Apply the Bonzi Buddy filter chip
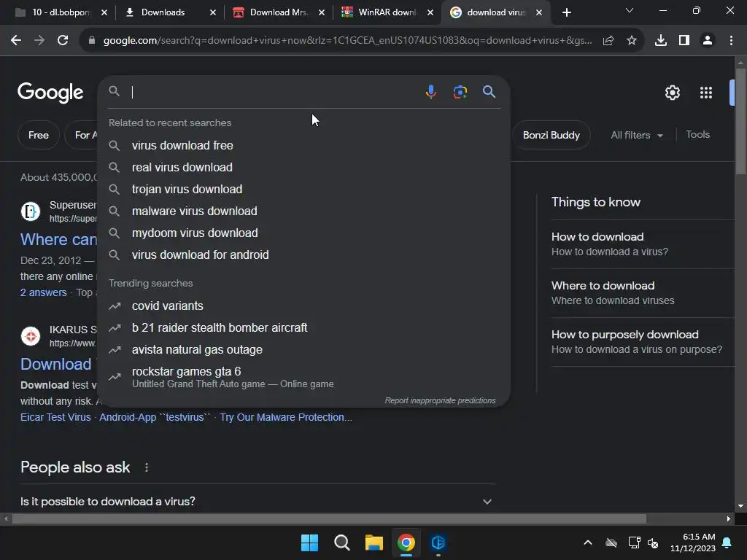747x560 pixels. 551,135
